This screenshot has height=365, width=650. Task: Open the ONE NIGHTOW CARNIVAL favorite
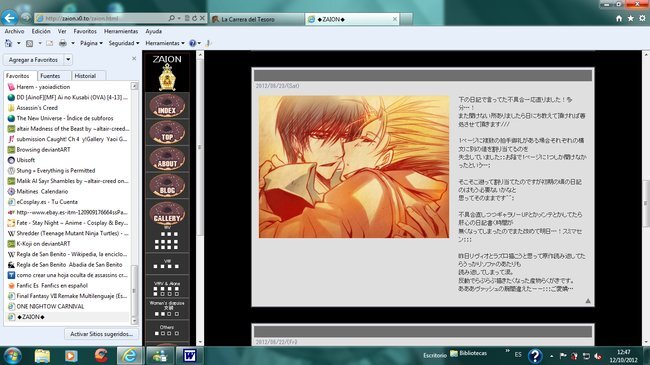pyautogui.click(x=50, y=307)
